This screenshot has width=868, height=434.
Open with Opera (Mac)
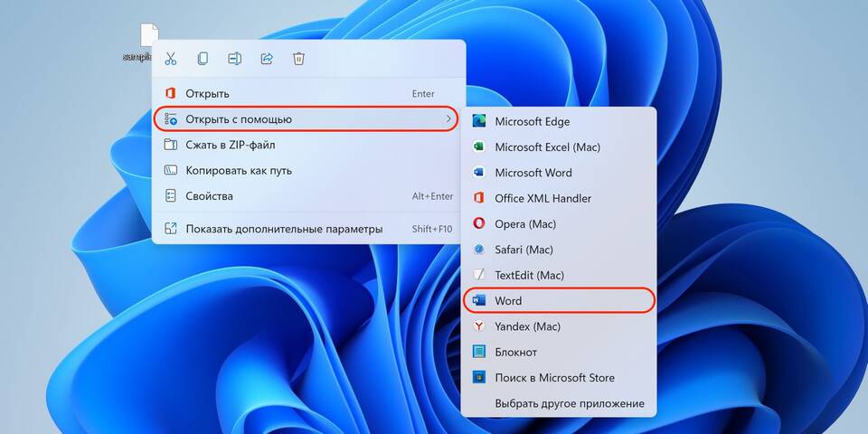(559, 224)
